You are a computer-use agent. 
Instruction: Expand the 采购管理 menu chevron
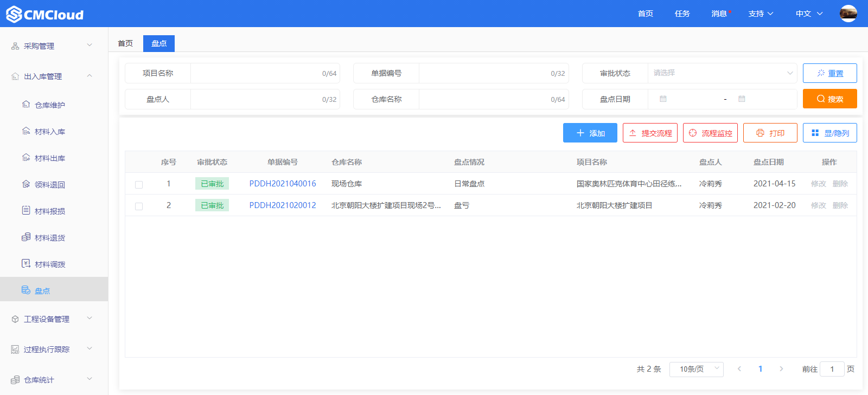pyautogui.click(x=90, y=46)
